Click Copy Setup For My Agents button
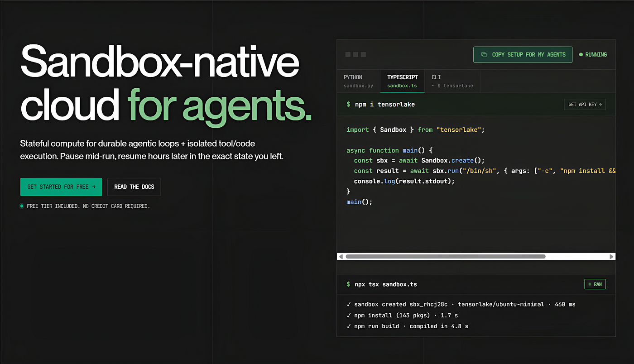 [x=523, y=54]
